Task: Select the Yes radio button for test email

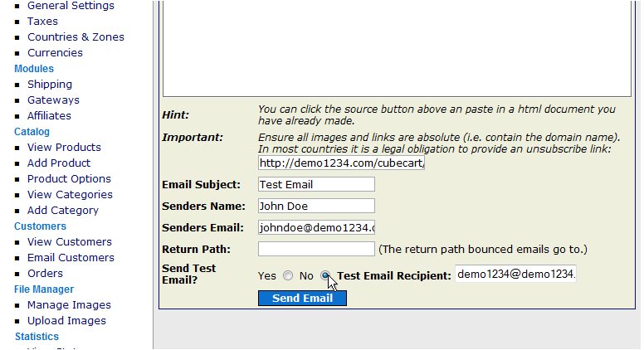Action: click(x=288, y=275)
